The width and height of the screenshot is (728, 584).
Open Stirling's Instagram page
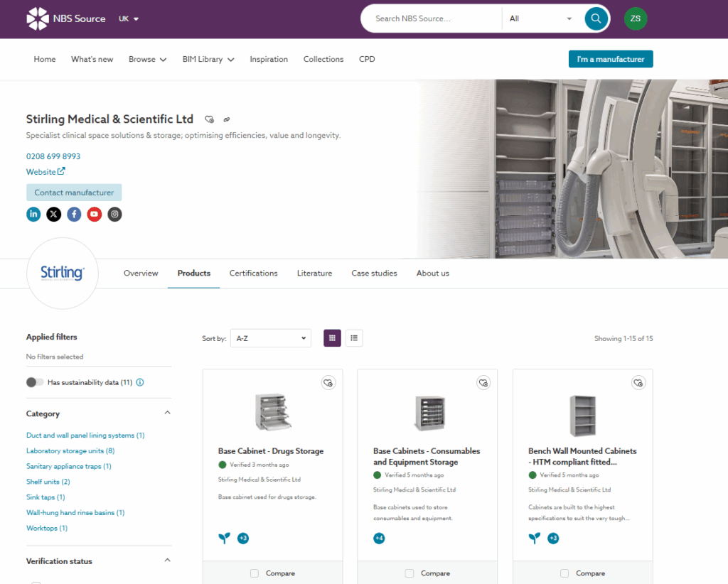[114, 215]
